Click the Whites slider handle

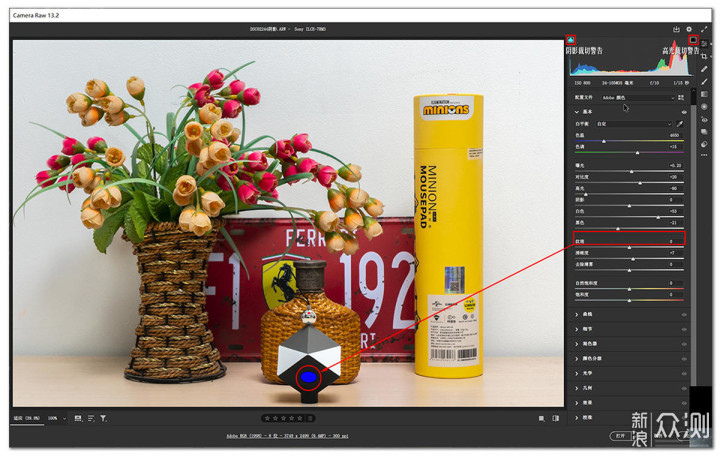658,217
